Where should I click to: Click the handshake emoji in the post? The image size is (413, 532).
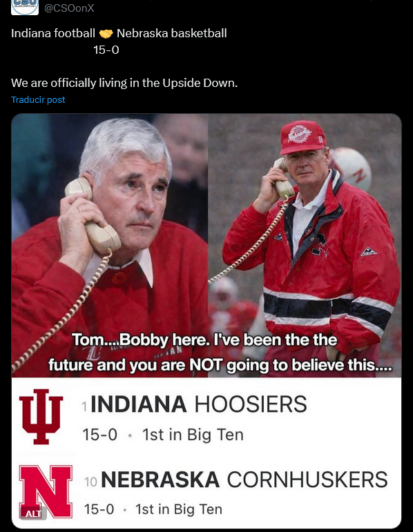[x=106, y=34]
